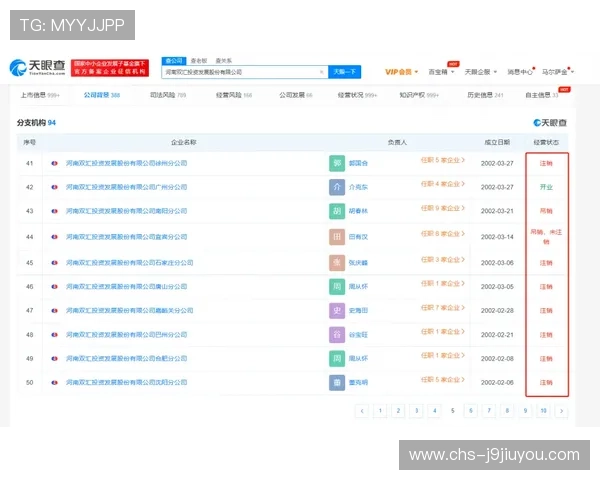Expand 任职 1 家企业 in row 48
The image size is (600, 480).
[x=443, y=331]
